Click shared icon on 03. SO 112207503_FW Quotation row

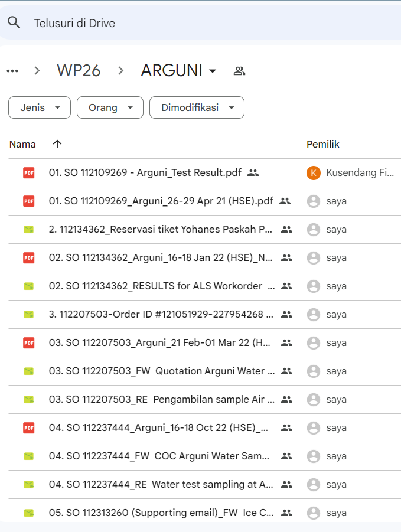[x=287, y=371]
